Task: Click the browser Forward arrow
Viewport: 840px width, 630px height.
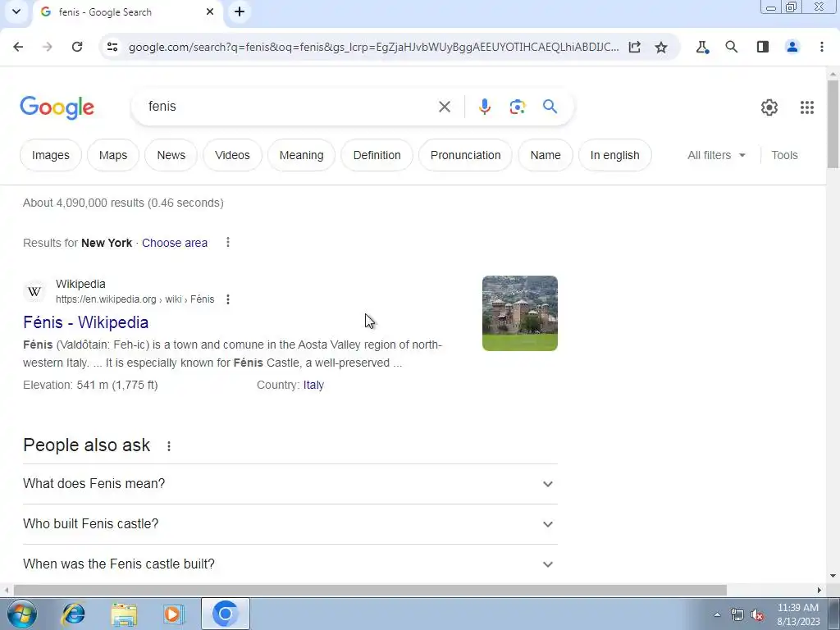Action: pos(48,47)
